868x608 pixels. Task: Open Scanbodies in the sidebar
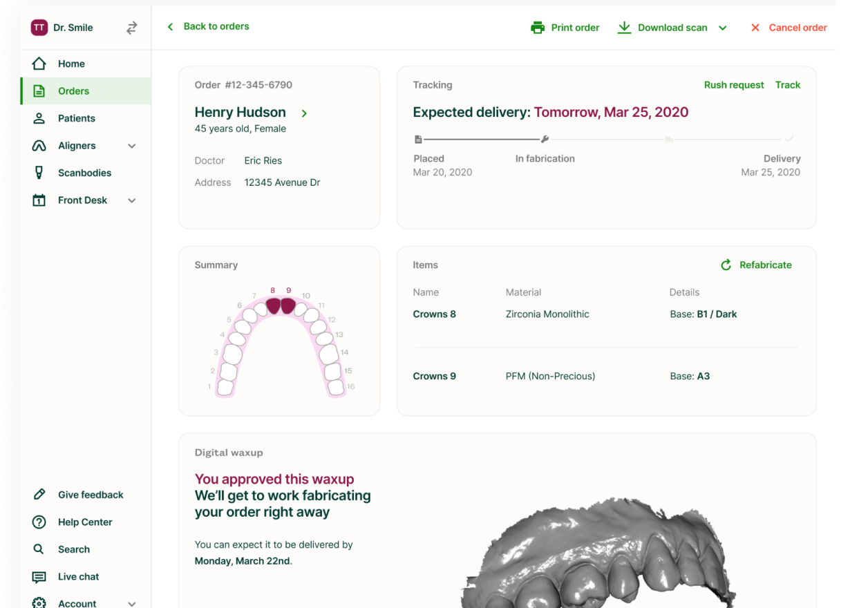click(86, 173)
